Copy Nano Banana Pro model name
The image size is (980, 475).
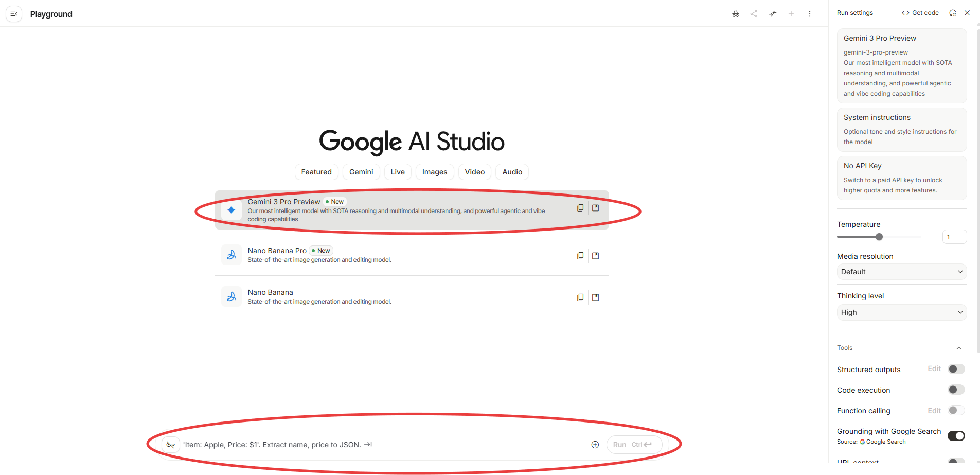click(580, 256)
